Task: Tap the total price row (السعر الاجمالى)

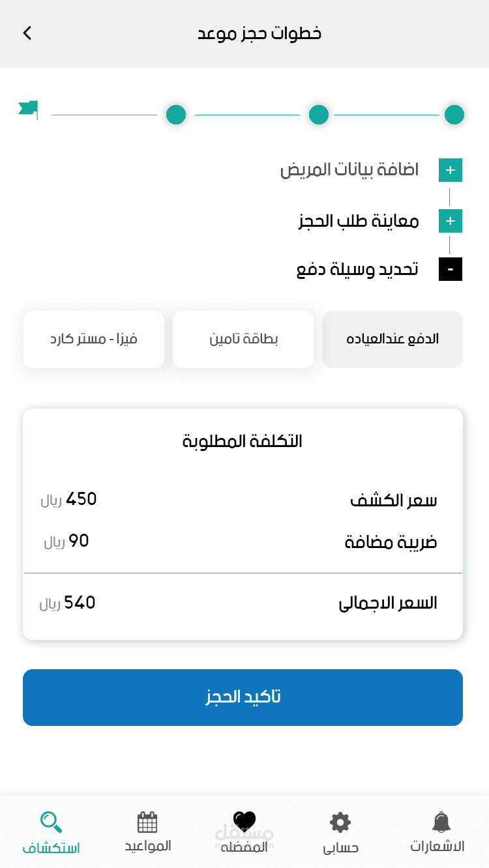Action: 243,603
